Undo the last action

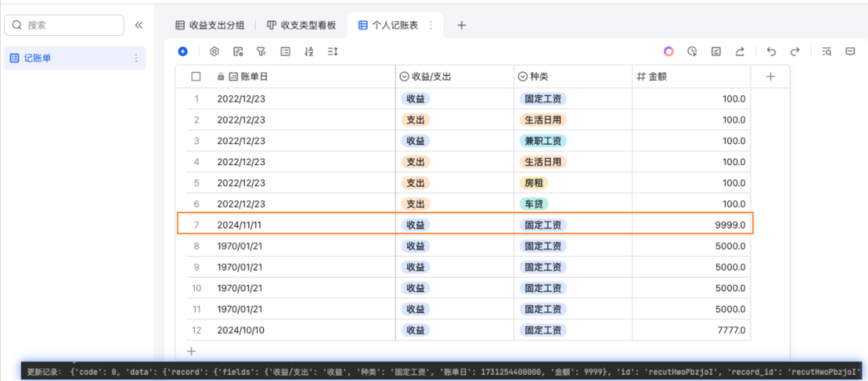[x=771, y=51]
